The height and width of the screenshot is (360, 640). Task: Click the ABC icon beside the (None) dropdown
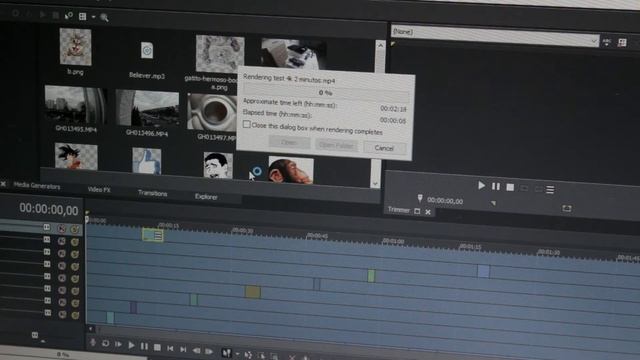(607, 42)
